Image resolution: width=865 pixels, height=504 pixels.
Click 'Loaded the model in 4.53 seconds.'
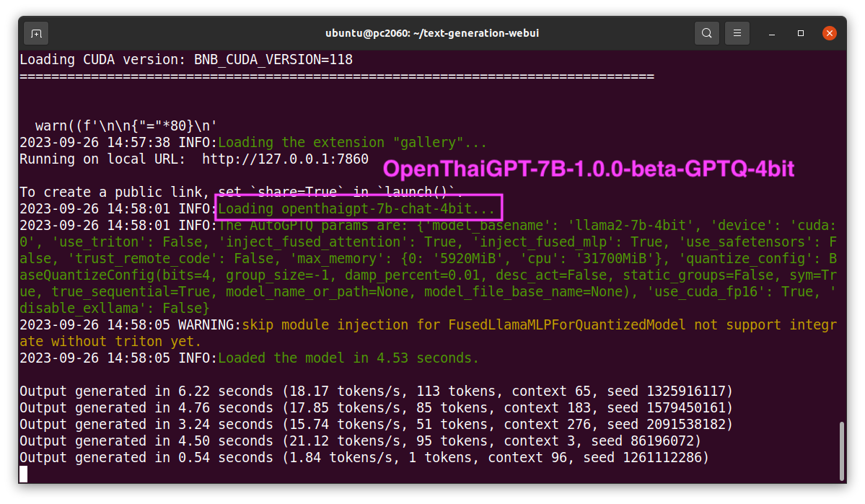tap(348, 358)
